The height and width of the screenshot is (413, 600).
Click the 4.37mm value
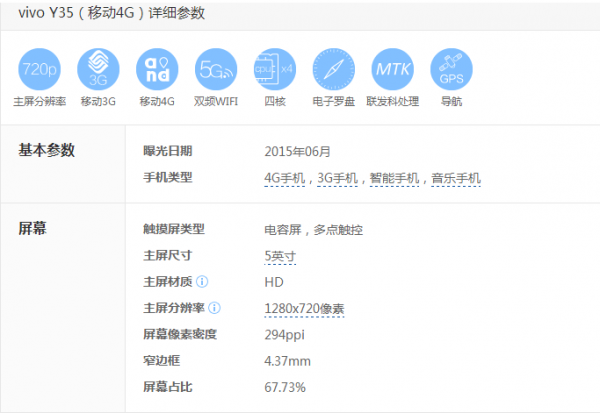click(x=287, y=361)
